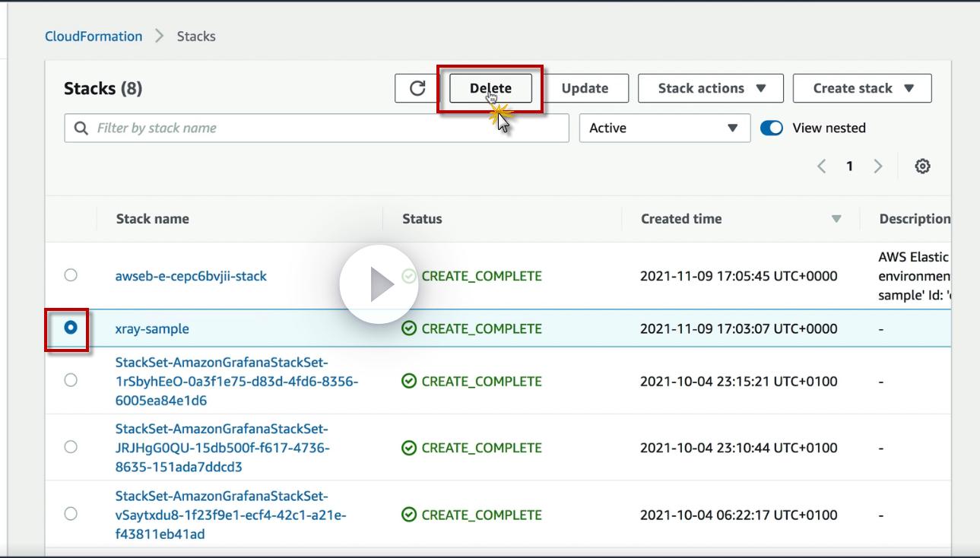980x558 pixels.
Task: Open the xray-sample stack link
Action: click(x=152, y=328)
